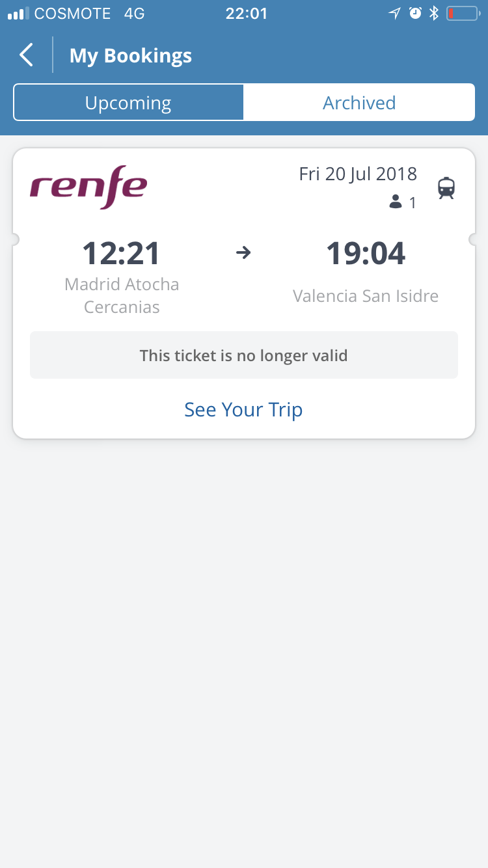488x868 pixels.
Task: Tap the Fri 20 Jul 2018 date
Action: tap(358, 174)
